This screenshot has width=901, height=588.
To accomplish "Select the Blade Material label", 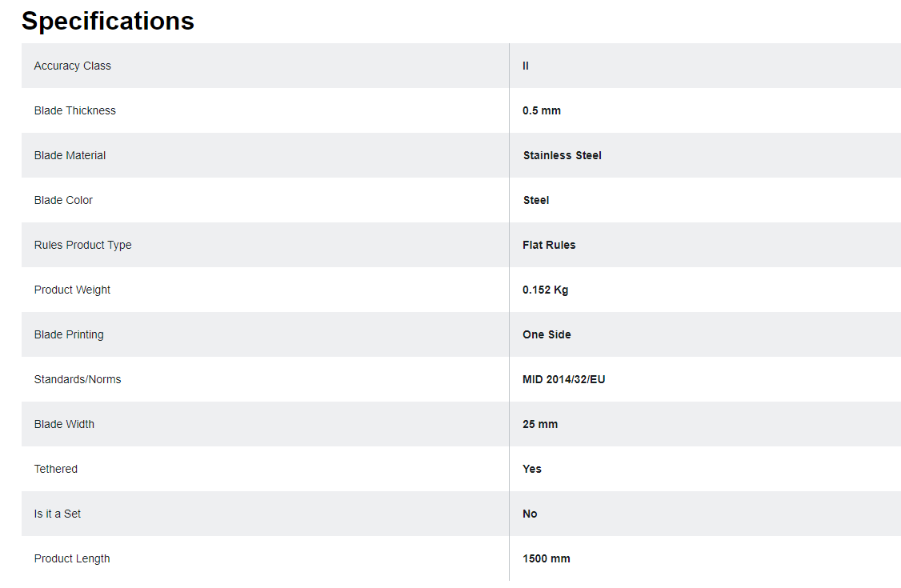I will pyautogui.click(x=70, y=156).
